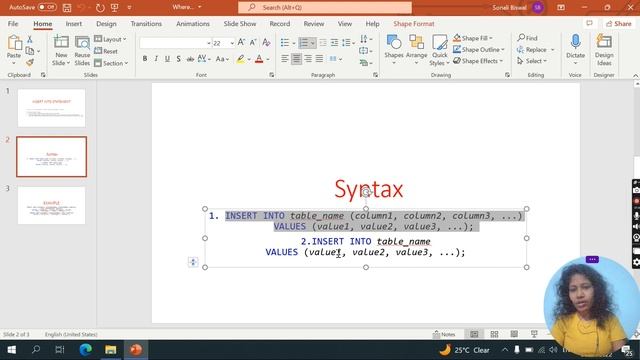This screenshot has height=360, width=640.
Task: Open the Select dropdown
Action: [x=532, y=61]
